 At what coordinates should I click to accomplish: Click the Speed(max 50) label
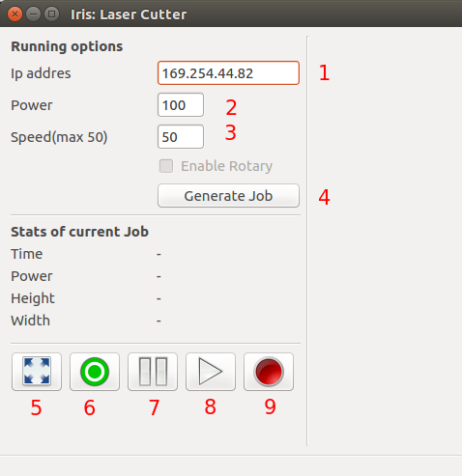click(x=59, y=137)
